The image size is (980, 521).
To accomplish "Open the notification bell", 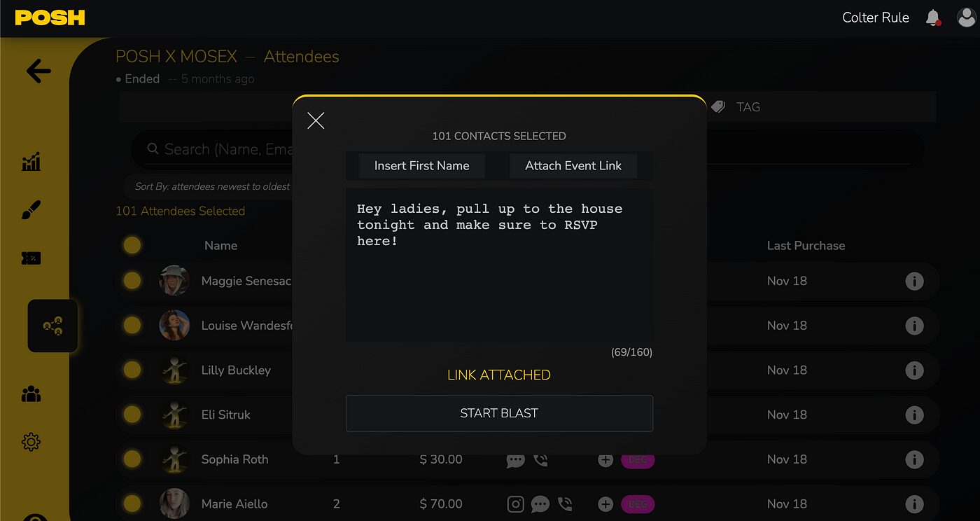I will [x=933, y=18].
